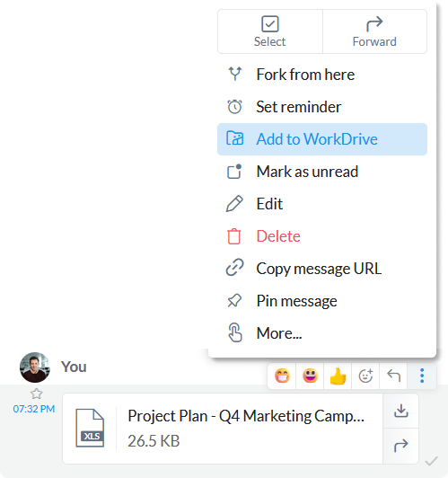Open the add reaction emoji picker

(365, 376)
